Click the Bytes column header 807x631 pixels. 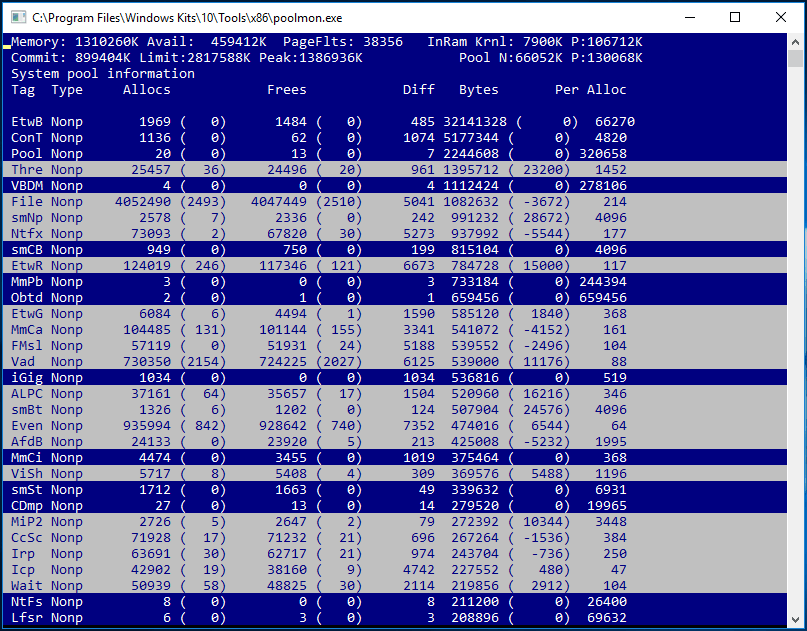click(478, 90)
